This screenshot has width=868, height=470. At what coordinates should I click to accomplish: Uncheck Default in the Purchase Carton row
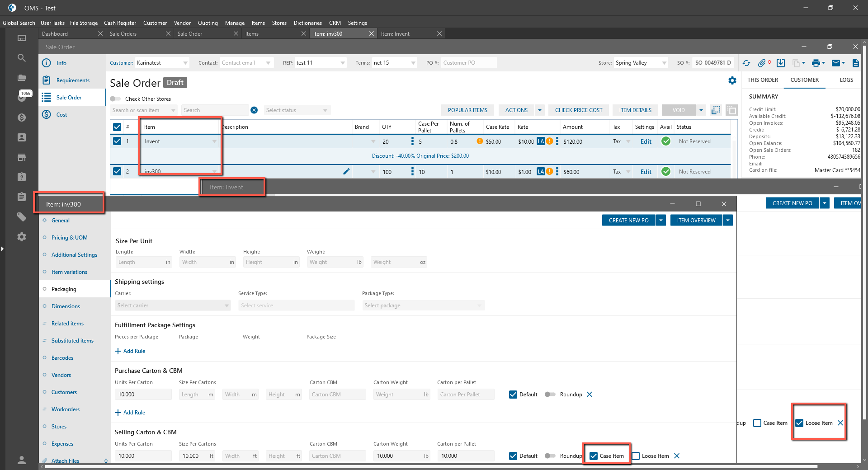tap(513, 395)
